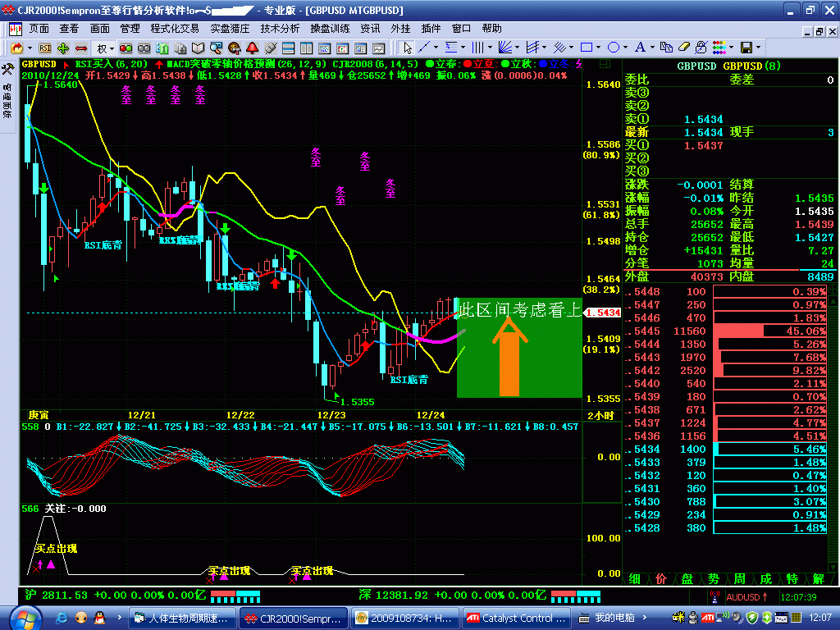Click the 2小时 timeframe label
This screenshot has width=840, height=630.
[600, 416]
